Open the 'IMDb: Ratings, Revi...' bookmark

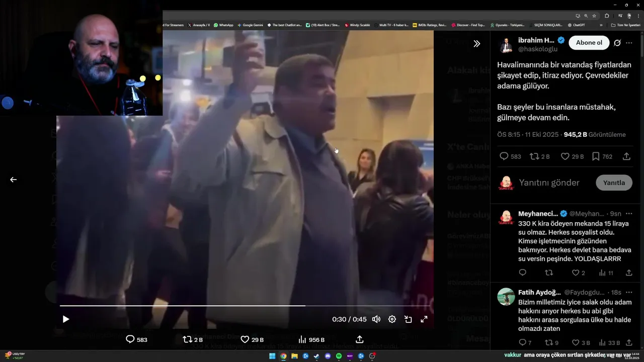click(430, 25)
